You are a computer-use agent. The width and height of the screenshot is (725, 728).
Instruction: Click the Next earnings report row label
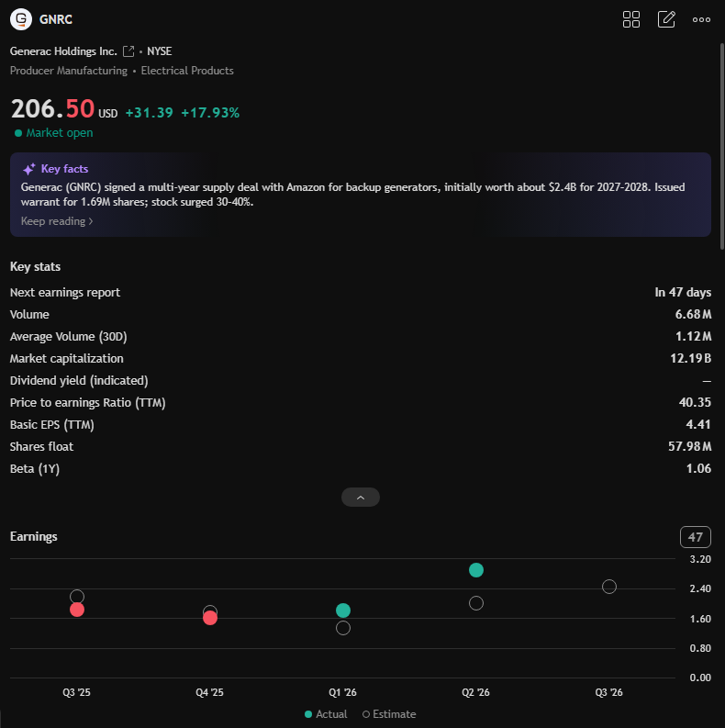point(65,293)
